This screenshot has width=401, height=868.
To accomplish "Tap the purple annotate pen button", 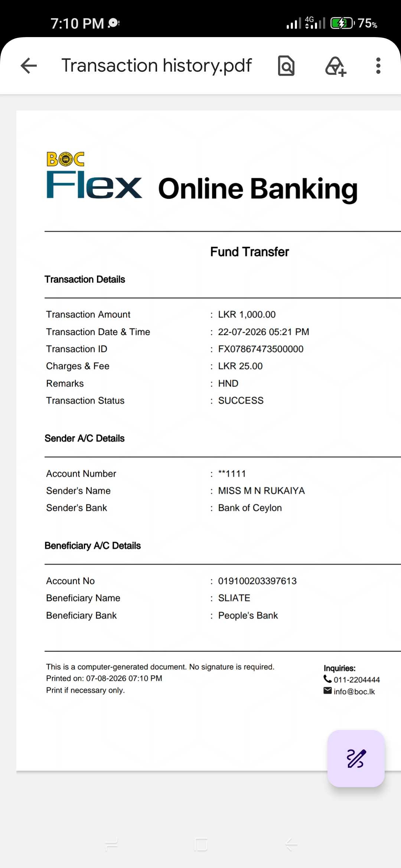I will (356, 758).
